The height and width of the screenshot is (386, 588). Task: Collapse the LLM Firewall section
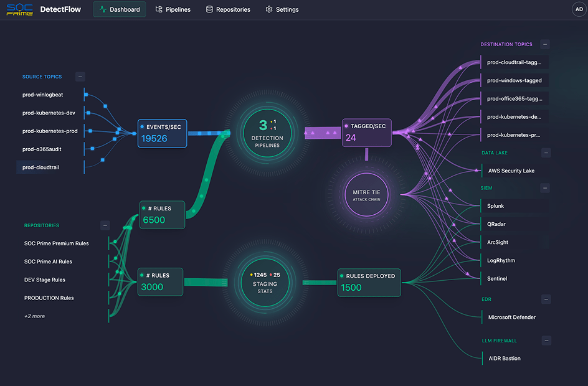[x=545, y=341]
